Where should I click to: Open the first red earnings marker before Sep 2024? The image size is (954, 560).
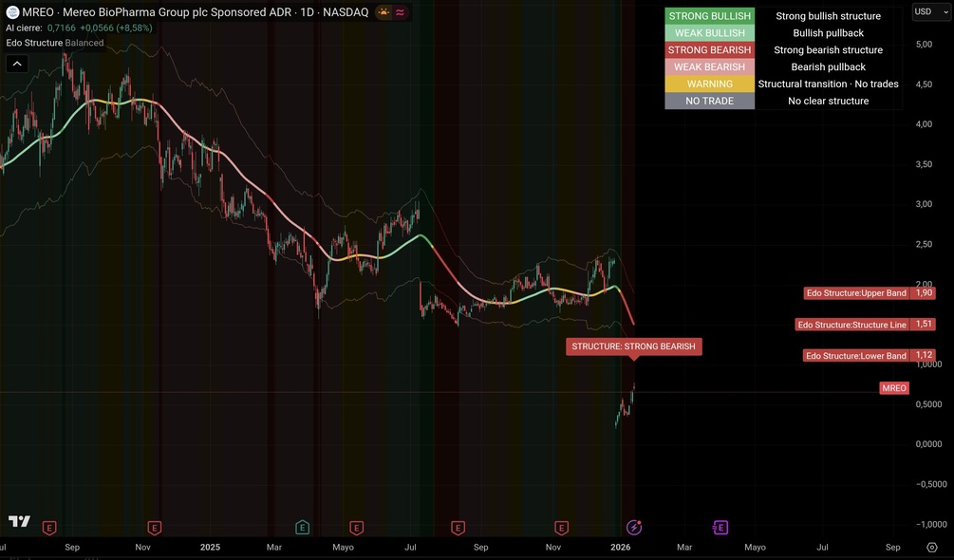[49, 527]
